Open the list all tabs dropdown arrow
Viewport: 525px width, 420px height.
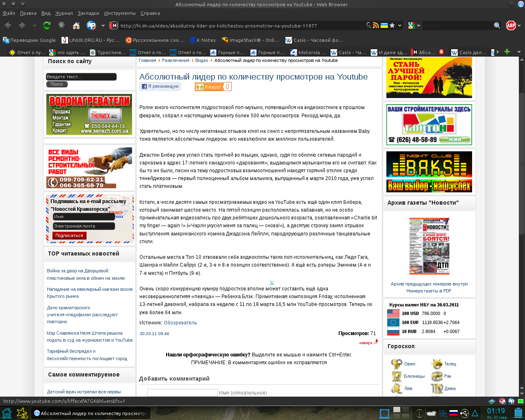coord(519,52)
